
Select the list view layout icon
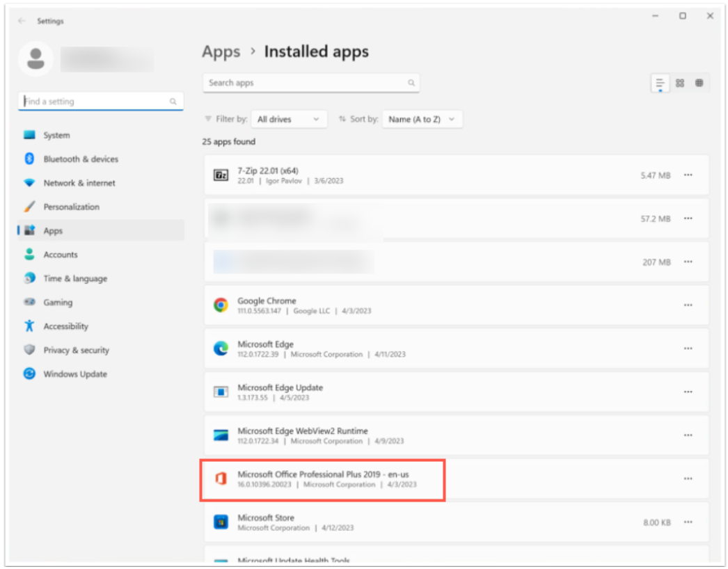tap(660, 83)
